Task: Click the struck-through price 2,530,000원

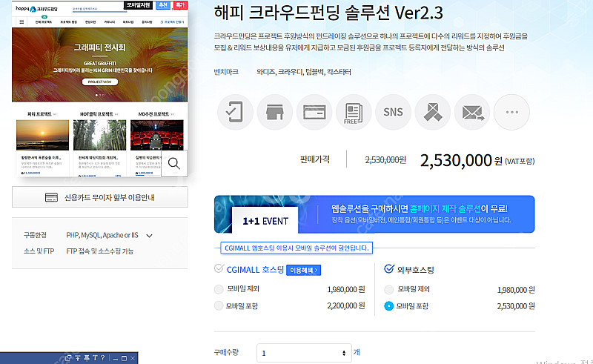Action: (385, 160)
